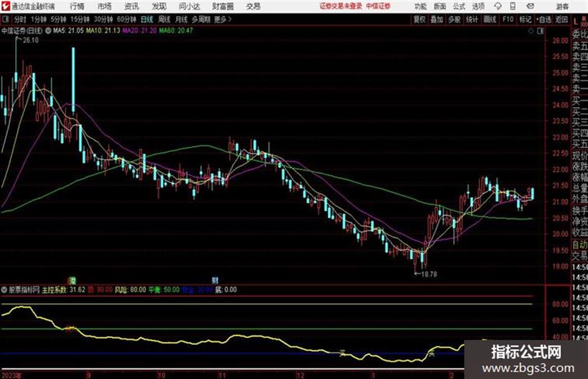The width and height of the screenshot is (588, 379).
Task: Click the 中信证券(日线) chart title
Action: [22, 30]
